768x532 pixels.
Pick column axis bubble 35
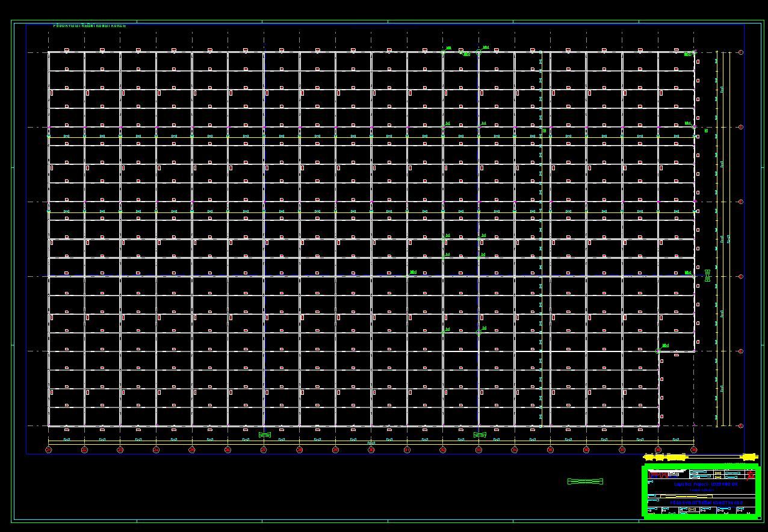(x=550, y=450)
